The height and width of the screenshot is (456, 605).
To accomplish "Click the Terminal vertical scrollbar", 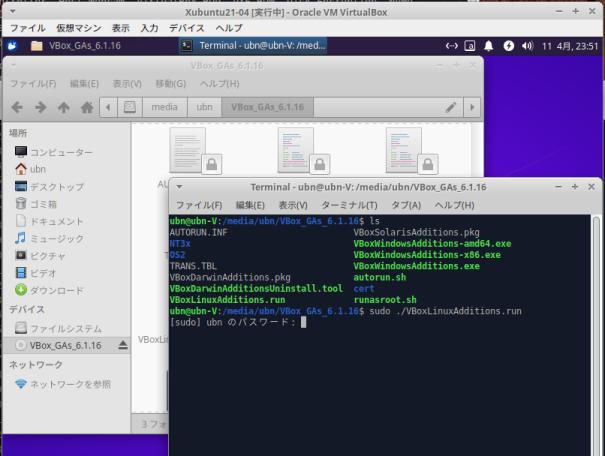I will click(596, 335).
